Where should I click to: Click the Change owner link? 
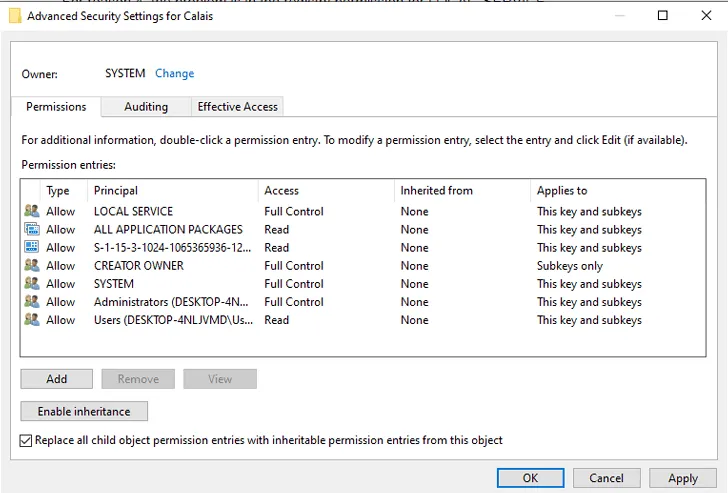(175, 73)
